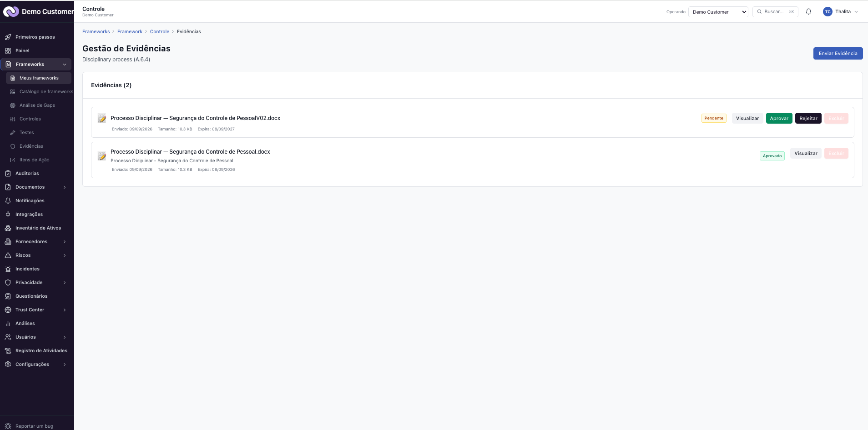Click the document icon of Pessoal.docx evidence
Screen dimensions: 868x430
pos(102,156)
